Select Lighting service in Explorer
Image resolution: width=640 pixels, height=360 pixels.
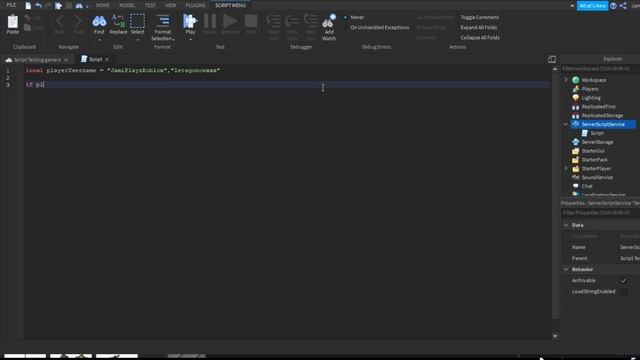click(x=591, y=98)
